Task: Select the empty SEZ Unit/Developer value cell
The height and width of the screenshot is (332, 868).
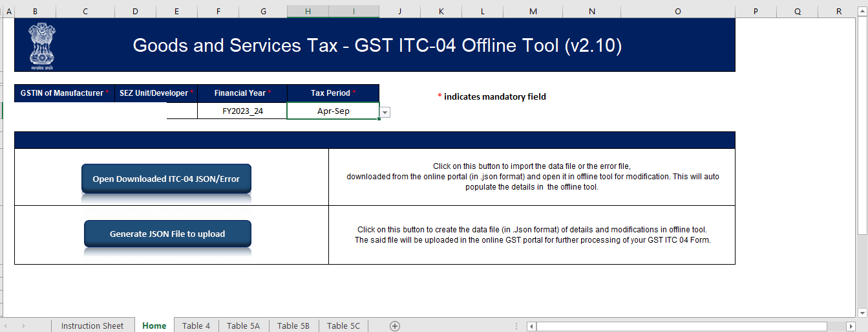Action: (182, 111)
